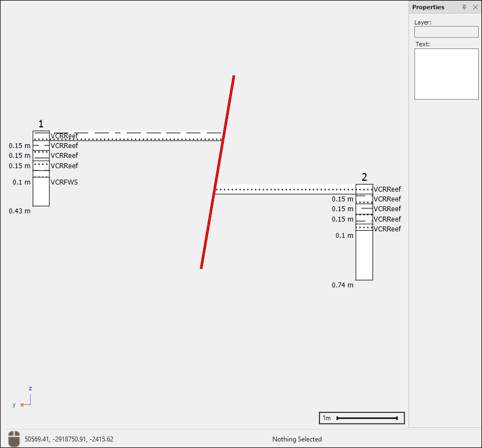The image size is (482, 448).
Task: Click the coordinates readout in status bar
Action: click(69, 439)
